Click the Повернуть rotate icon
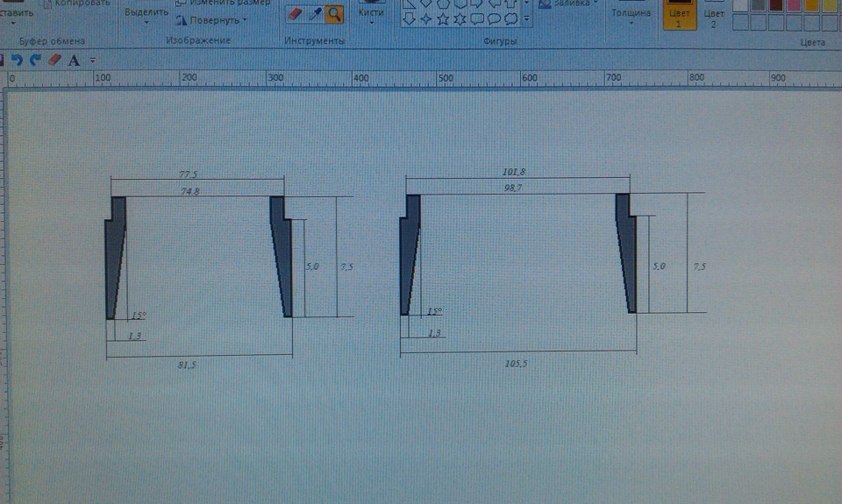 182,20
